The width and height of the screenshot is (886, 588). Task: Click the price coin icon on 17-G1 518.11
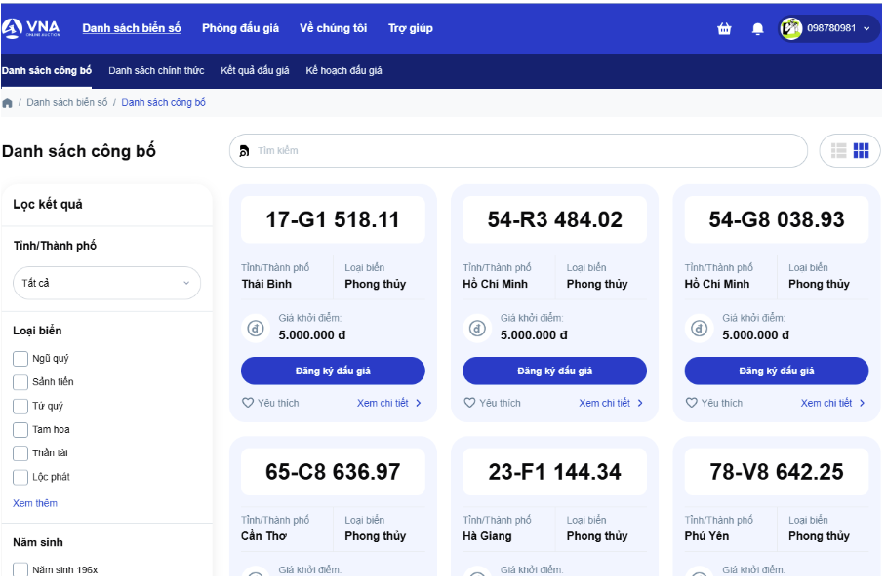coord(256,329)
